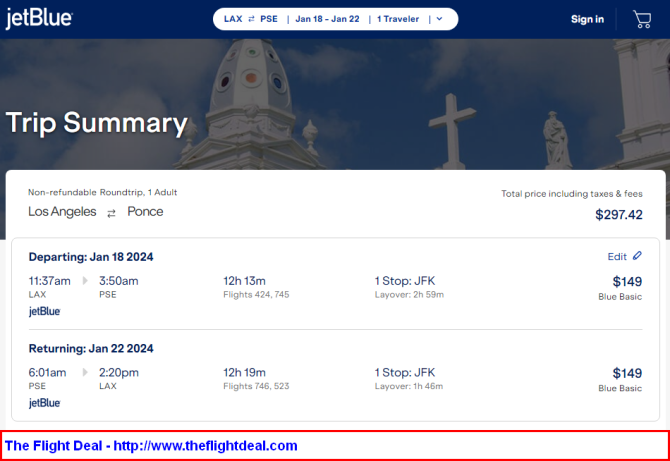Screen dimensions: 670x461
Task: Click the Jan 18 - Jan 22 dates
Action: click(327, 19)
